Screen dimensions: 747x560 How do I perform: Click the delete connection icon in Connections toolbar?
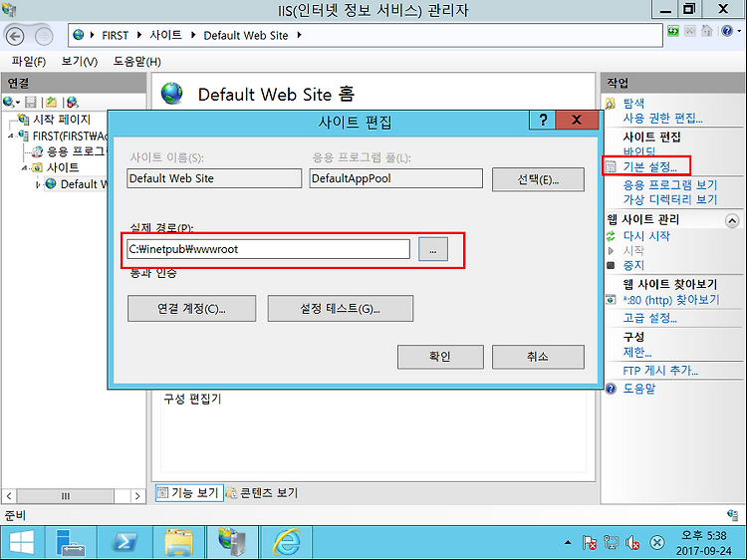coord(72,102)
